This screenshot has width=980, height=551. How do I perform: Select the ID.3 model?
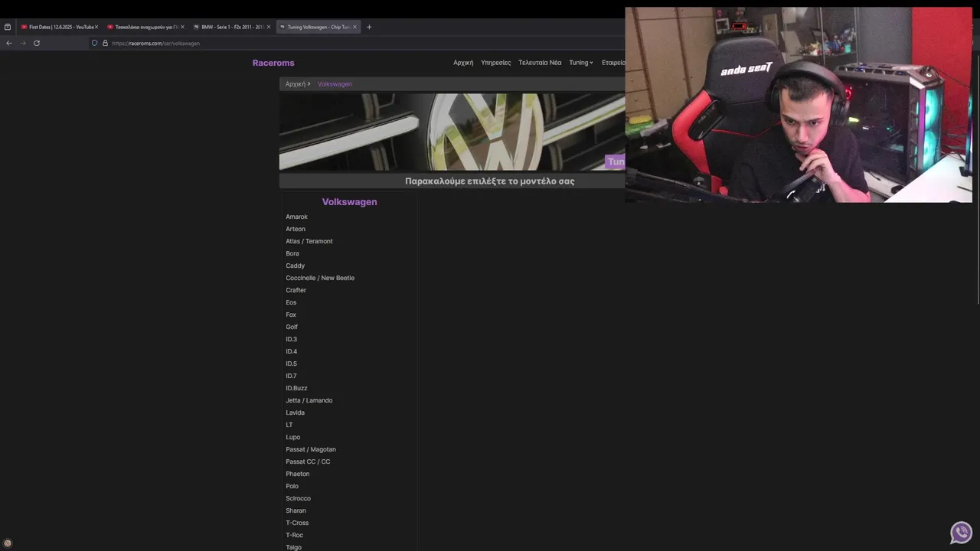click(291, 339)
